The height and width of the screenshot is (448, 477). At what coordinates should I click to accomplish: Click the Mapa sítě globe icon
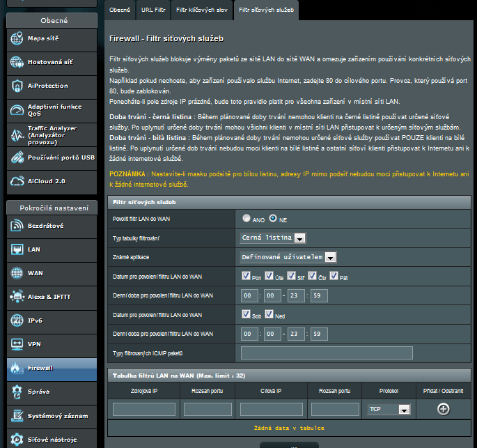click(x=17, y=38)
